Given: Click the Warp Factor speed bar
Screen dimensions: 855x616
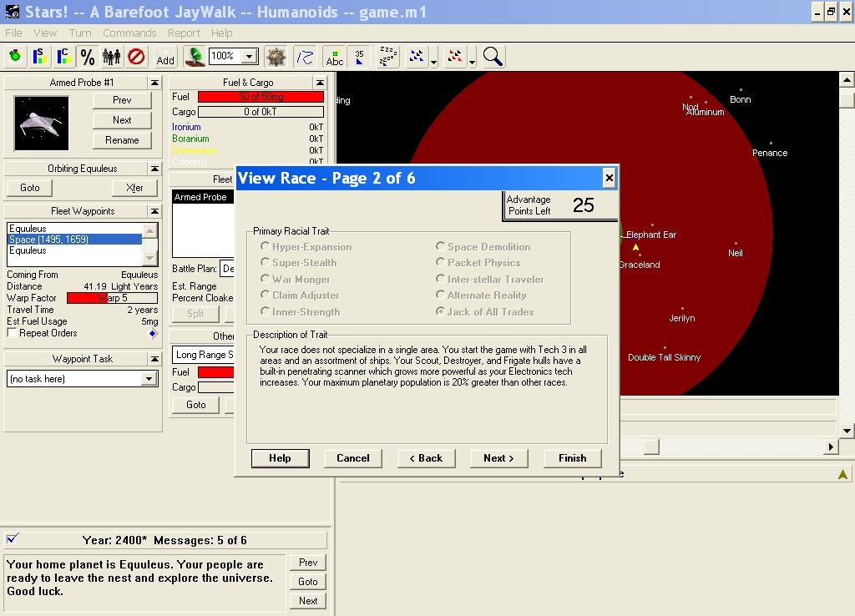Looking at the screenshot, I should pos(112,298).
